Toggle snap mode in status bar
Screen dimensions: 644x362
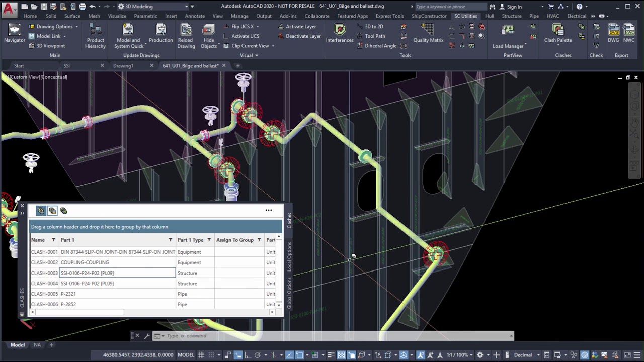211,355
